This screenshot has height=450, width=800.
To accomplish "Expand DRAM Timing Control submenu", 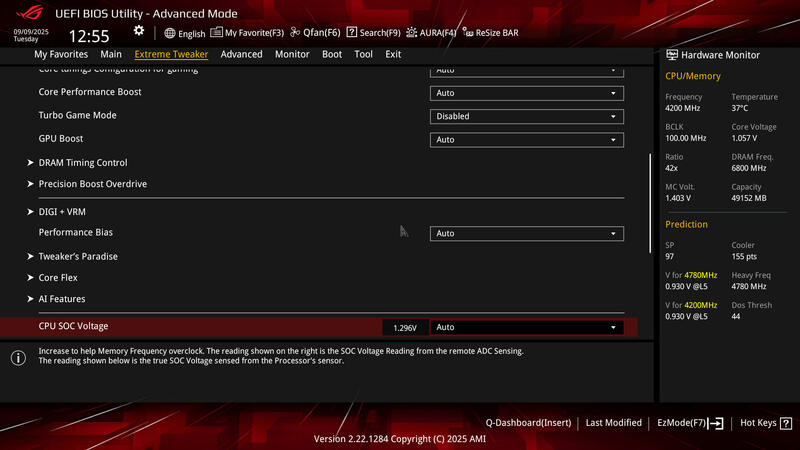I will [83, 163].
